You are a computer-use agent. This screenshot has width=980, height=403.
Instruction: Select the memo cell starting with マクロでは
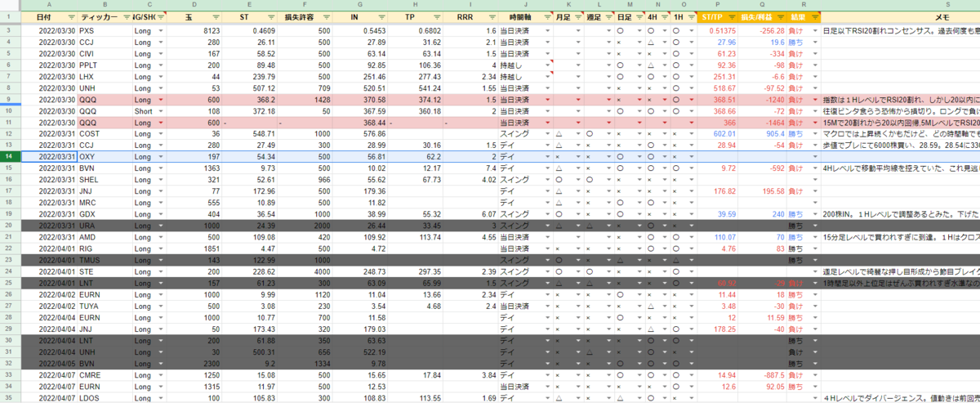click(x=902, y=133)
